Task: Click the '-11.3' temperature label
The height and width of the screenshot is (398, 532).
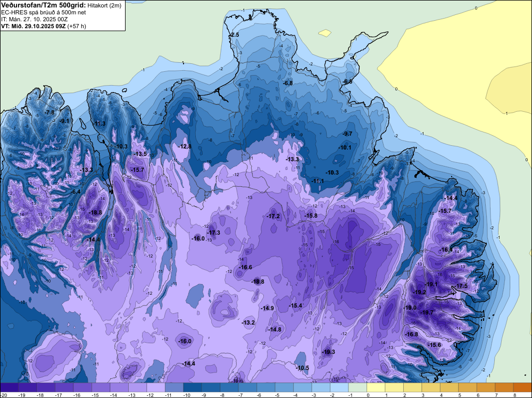Action: point(99,123)
